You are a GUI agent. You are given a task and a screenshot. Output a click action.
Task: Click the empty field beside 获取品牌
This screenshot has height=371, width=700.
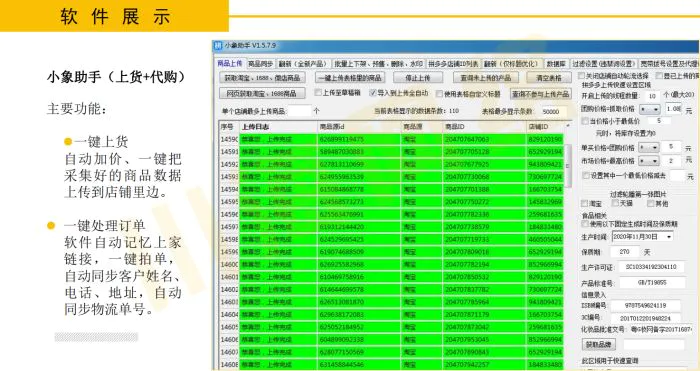[x=654, y=344]
